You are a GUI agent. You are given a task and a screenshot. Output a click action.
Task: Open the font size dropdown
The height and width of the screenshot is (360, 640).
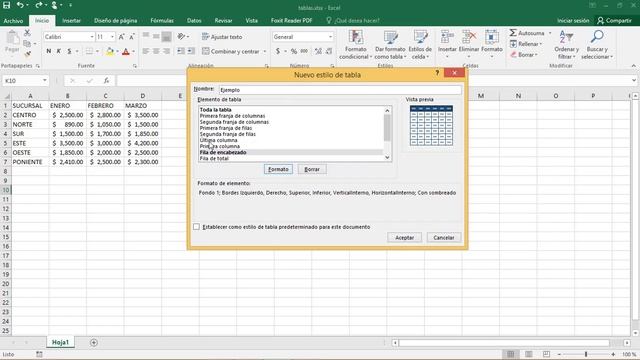coord(112,37)
